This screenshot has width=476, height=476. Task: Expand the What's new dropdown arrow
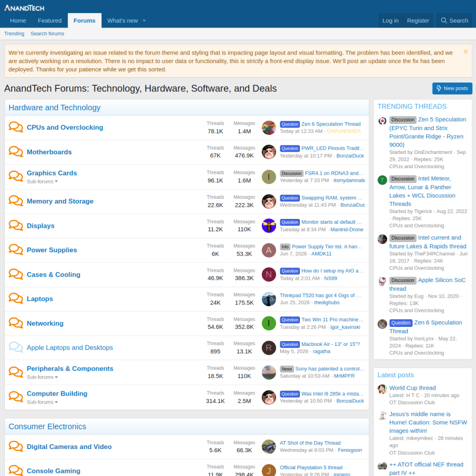(144, 21)
